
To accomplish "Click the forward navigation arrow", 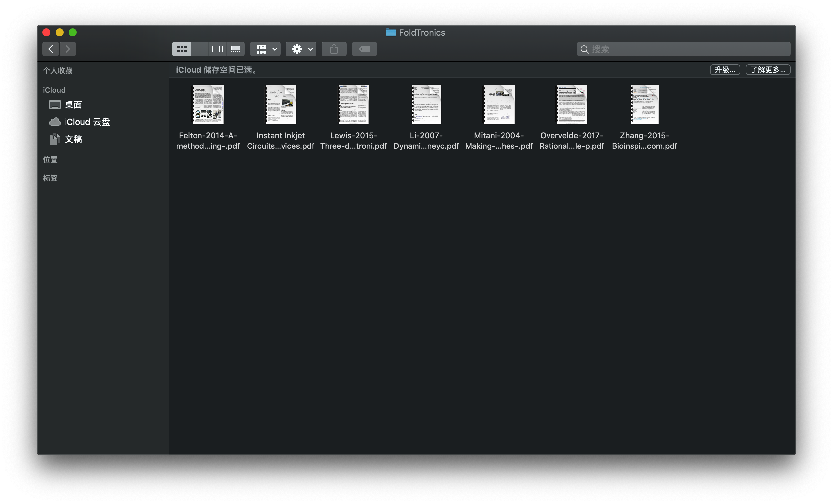I will [67, 49].
